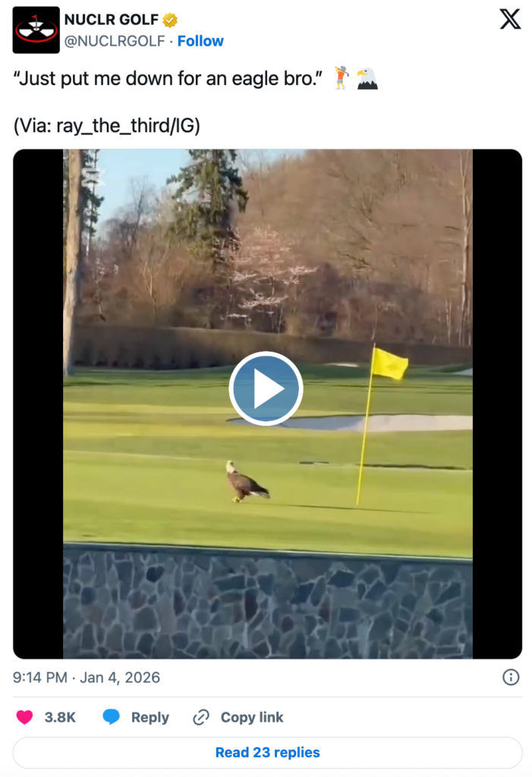Click the X logo icon
This screenshot has width=532, height=777.
[510, 19]
